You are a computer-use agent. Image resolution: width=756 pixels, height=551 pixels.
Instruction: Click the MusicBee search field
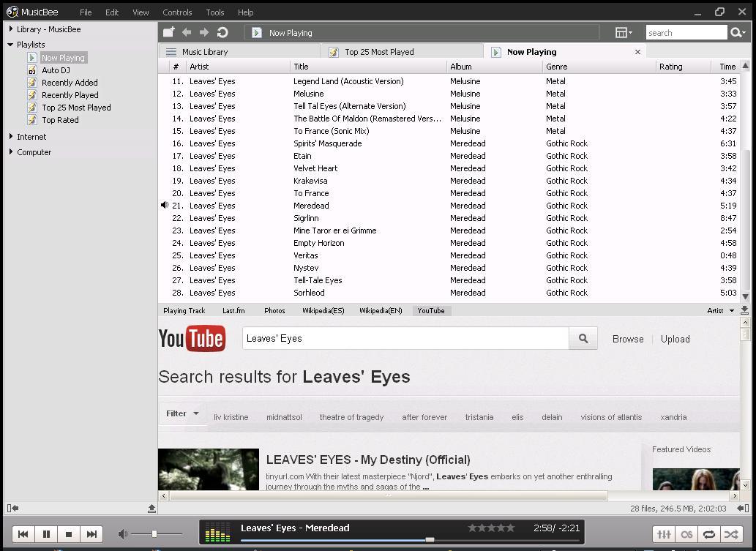point(686,32)
